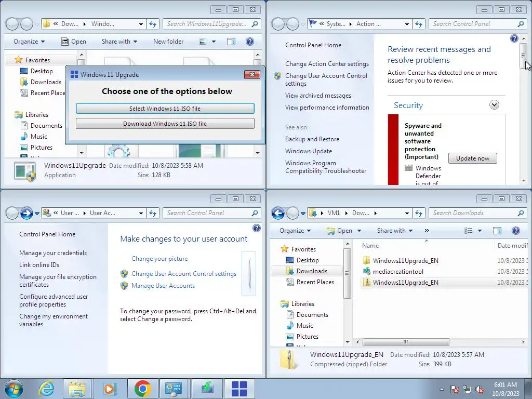Click Change your picture link

click(159, 259)
